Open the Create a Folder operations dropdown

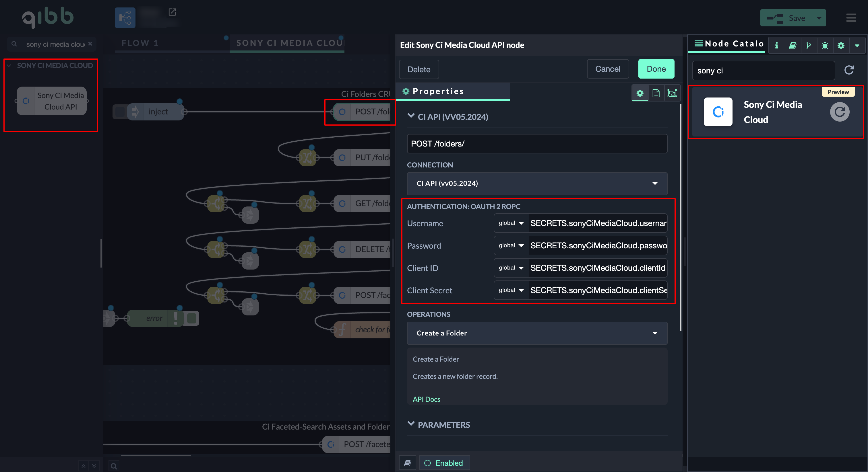click(537, 333)
